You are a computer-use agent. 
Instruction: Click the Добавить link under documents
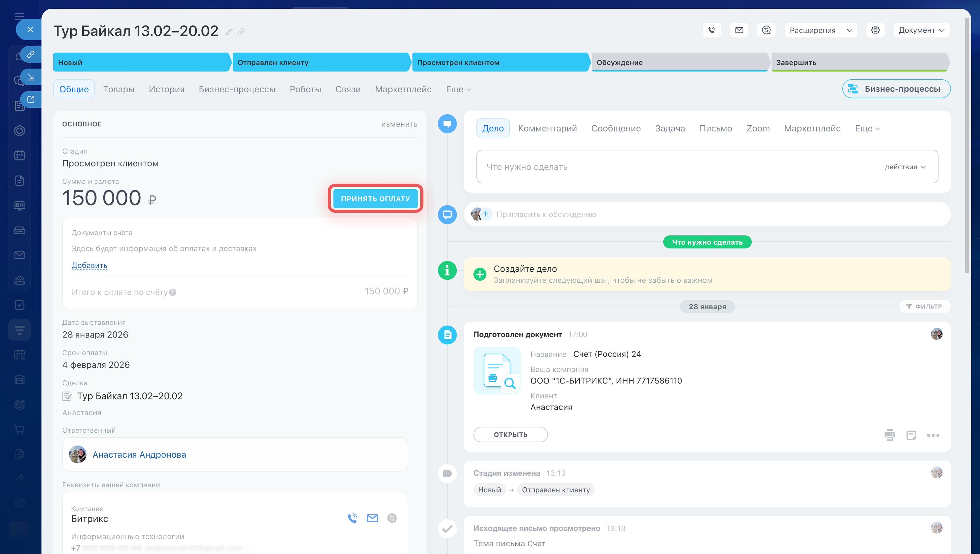pos(89,265)
